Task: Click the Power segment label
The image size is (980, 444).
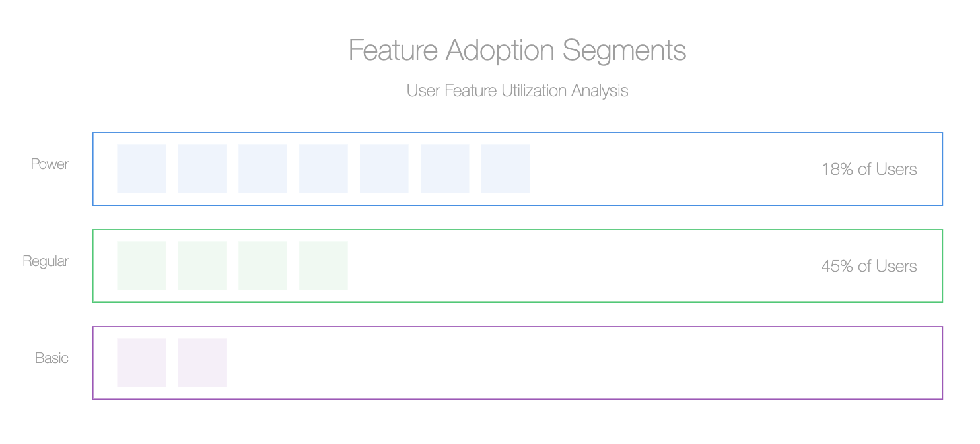Action: coord(50,164)
